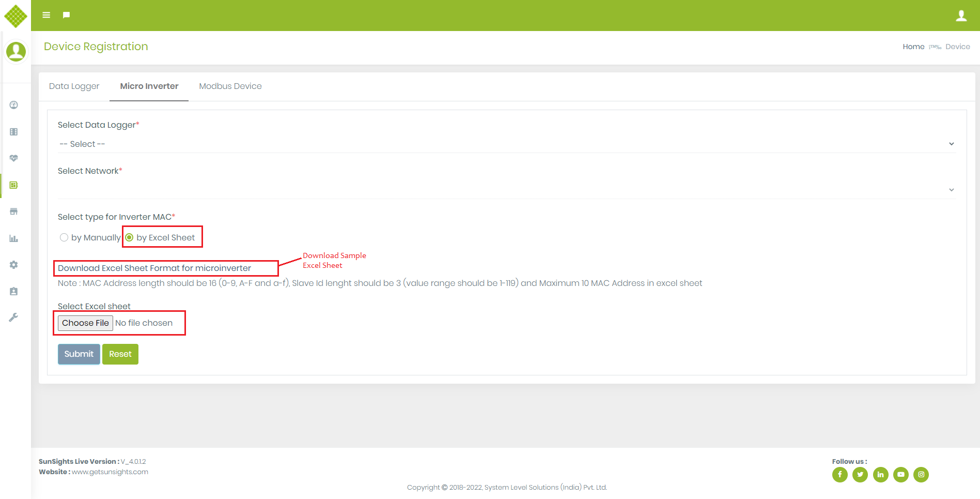
Task: Click the heartbeat health icon in sidebar
Action: tap(14, 158)
